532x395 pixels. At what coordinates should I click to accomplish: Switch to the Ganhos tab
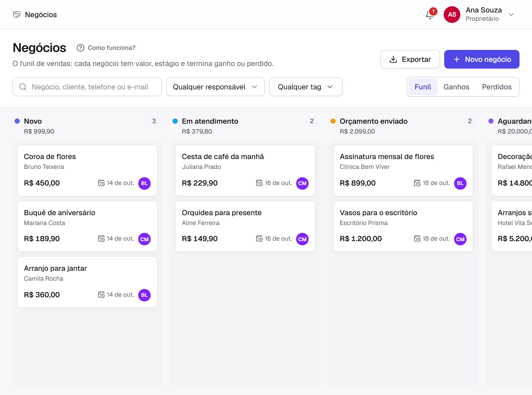pos(456,87)
